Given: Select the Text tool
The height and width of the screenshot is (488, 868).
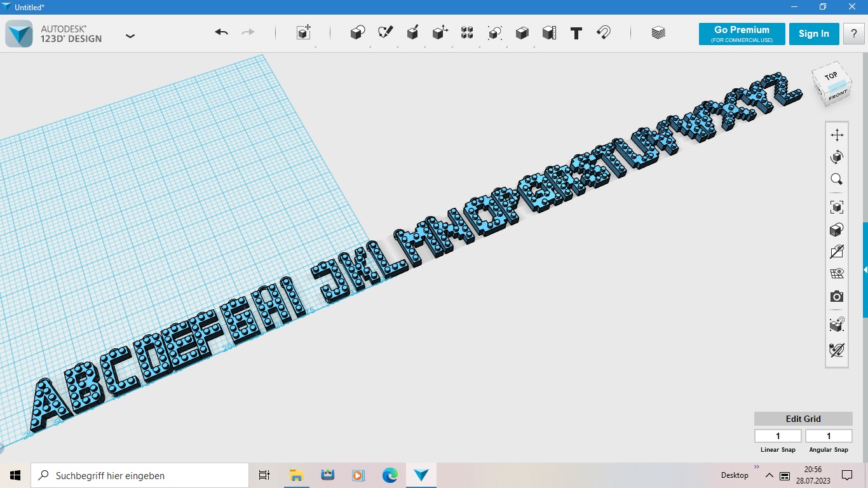Looking at the screenshot, I should 576,33.
